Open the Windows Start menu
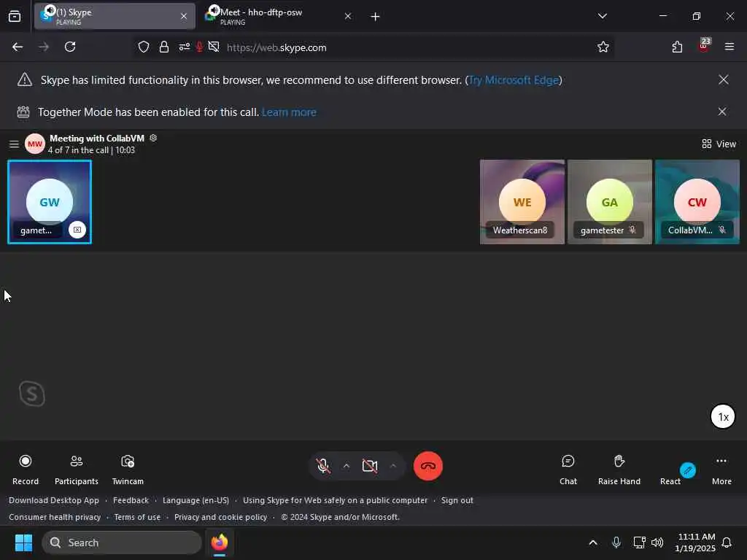The height and width of the screenshot is (560, 747). (23, 542)
